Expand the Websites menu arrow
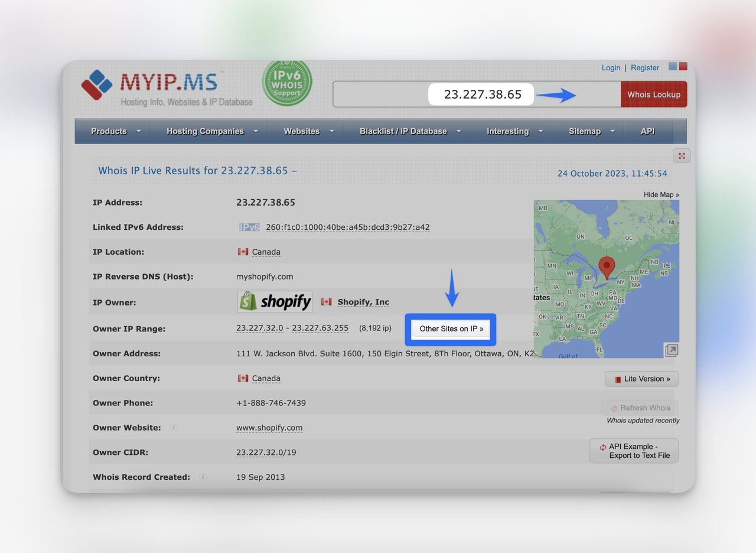This screenshot has width=756, height=553. coord(331,131)
